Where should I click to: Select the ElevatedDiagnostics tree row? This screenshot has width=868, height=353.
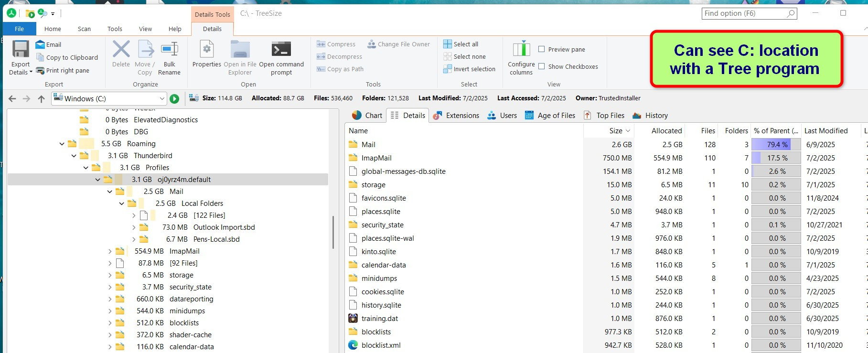point(166,120)
